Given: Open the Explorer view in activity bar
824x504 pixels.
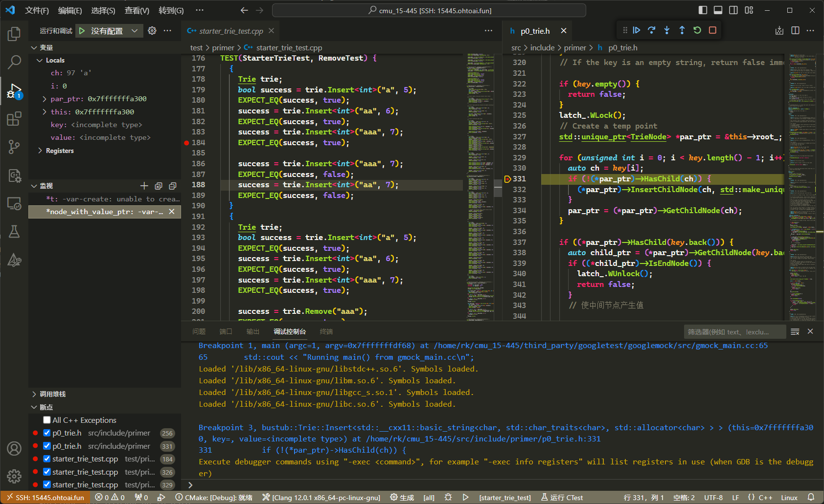Looking at the screenshot, I should coord(14,34).
